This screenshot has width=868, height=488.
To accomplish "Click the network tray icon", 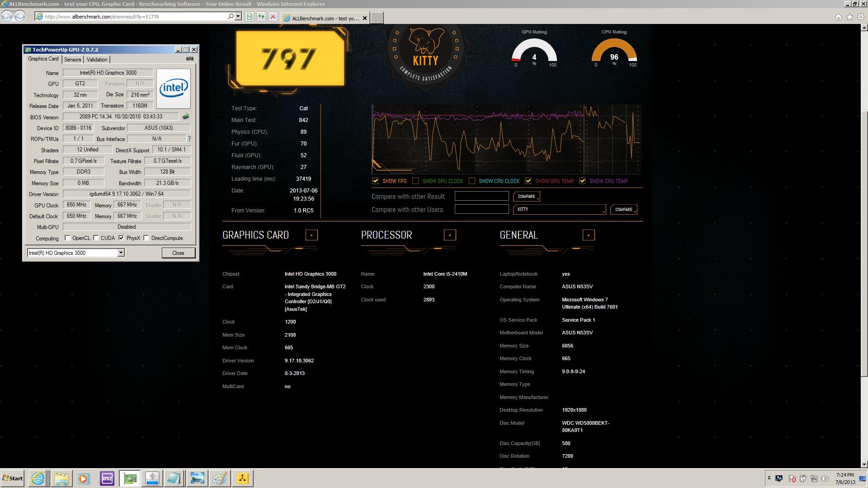I will pos(814,479).
